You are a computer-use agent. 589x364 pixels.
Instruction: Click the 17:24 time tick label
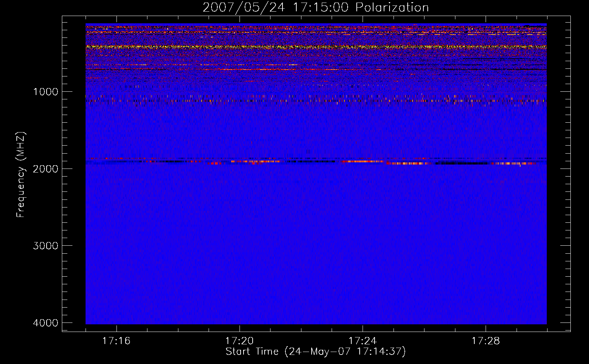[x=363, y=341]
